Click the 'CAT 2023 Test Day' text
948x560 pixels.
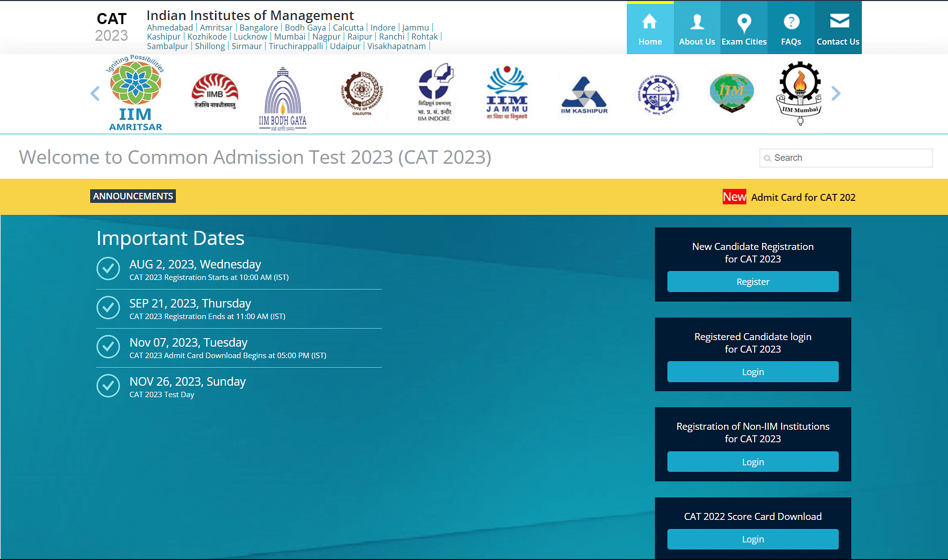point(162,395)
